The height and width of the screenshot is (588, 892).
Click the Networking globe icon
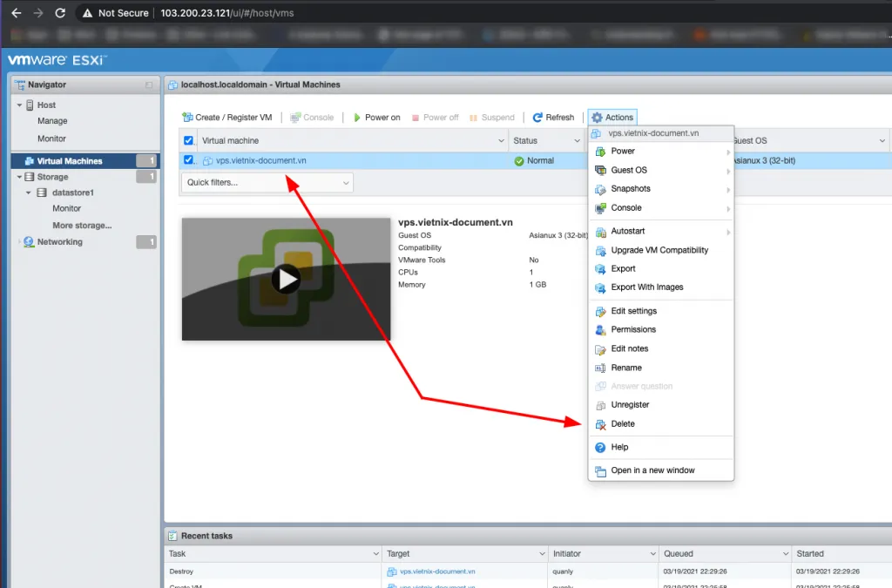(x=29, y=241)
